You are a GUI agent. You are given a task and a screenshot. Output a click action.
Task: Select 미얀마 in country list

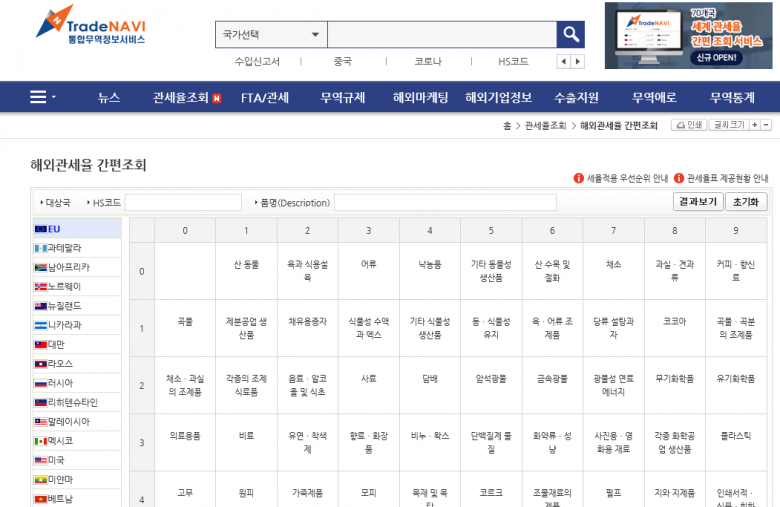77,480
